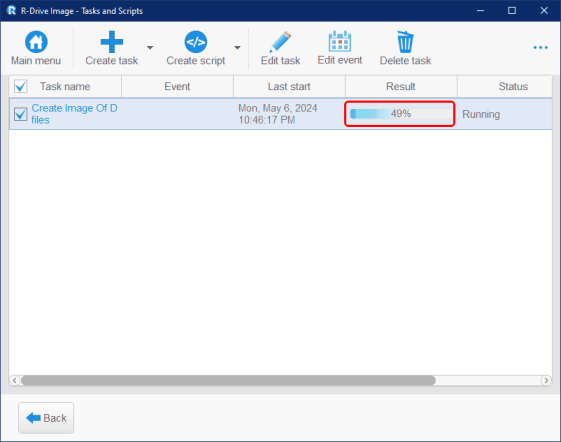
Task: Sort by Result column header
Action: 401,86
